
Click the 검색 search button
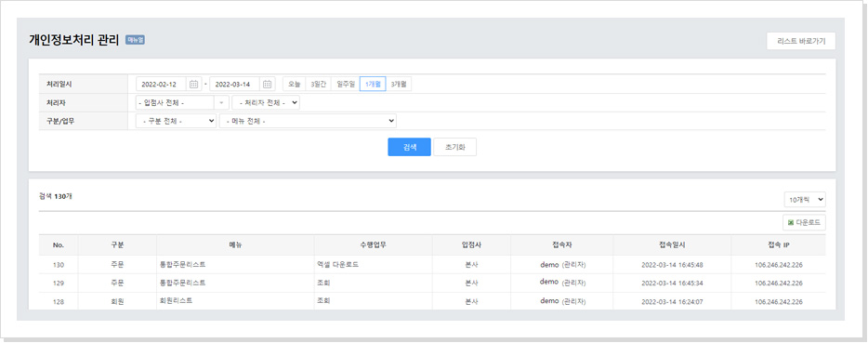(x=409, y=147)
